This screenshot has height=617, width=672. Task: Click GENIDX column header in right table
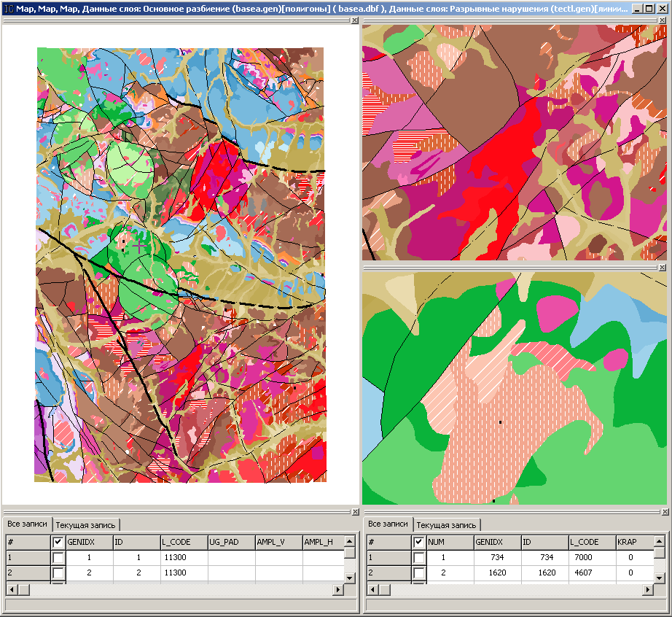pos(498,543)
